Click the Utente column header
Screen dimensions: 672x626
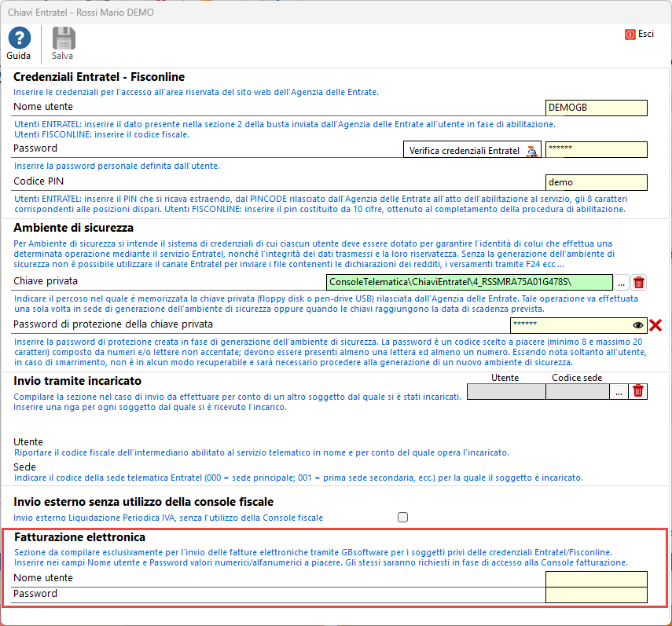pos(505,378)
